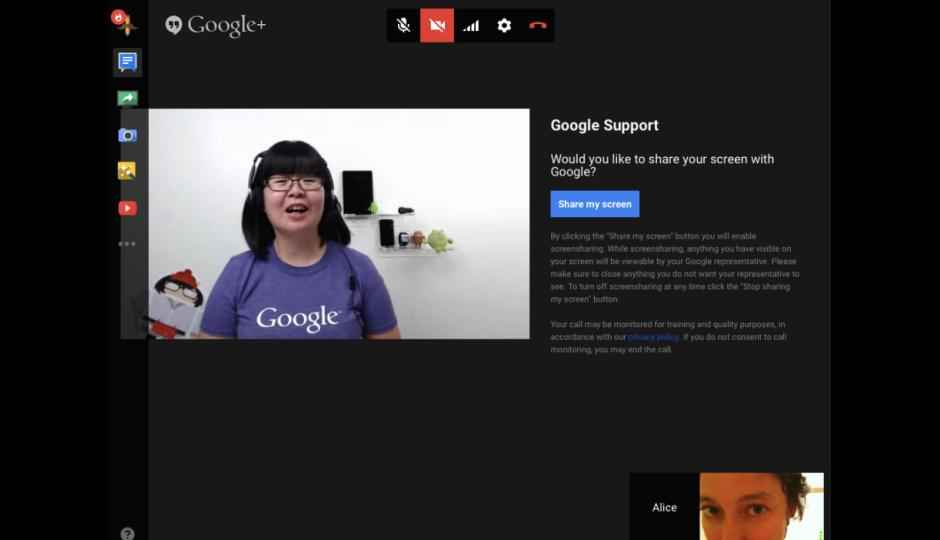This screenshot has width=940, height=540.
Task: Open the help question mark icon
Action: click(x=127, y=533)
